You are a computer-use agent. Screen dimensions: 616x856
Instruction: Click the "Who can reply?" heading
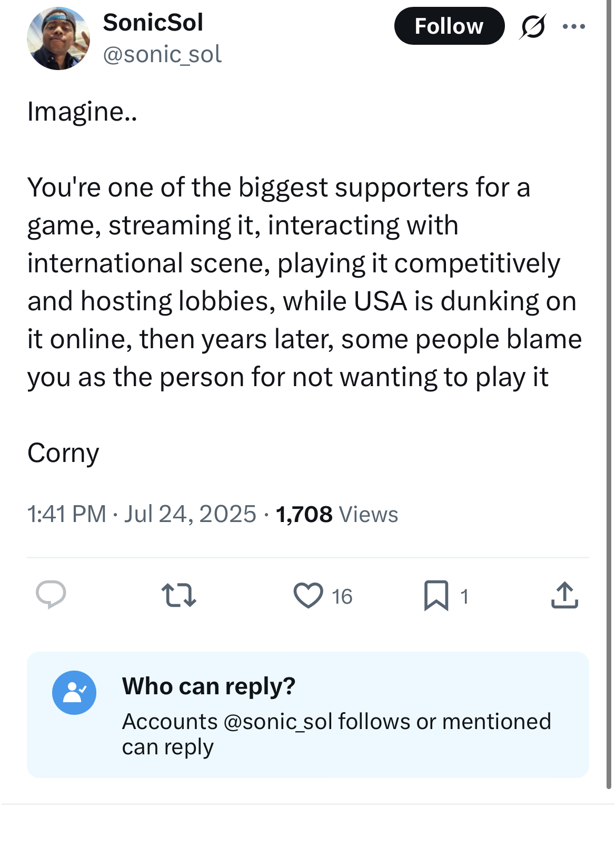[x=208, y=686]
